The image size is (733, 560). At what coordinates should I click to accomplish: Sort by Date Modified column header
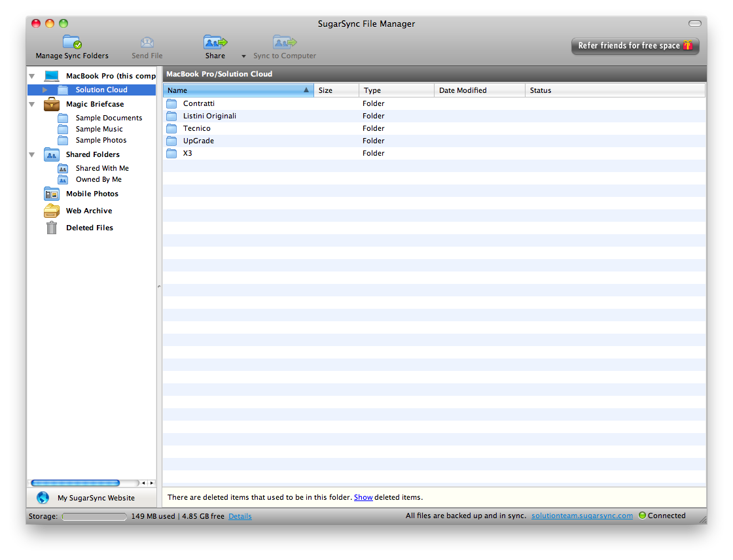coord(480,90)
